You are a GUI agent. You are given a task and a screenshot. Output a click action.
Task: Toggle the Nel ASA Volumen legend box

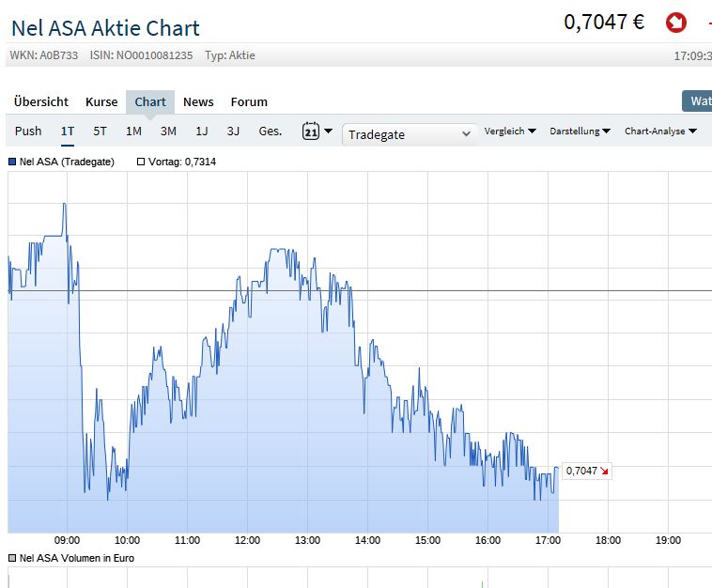12,558
